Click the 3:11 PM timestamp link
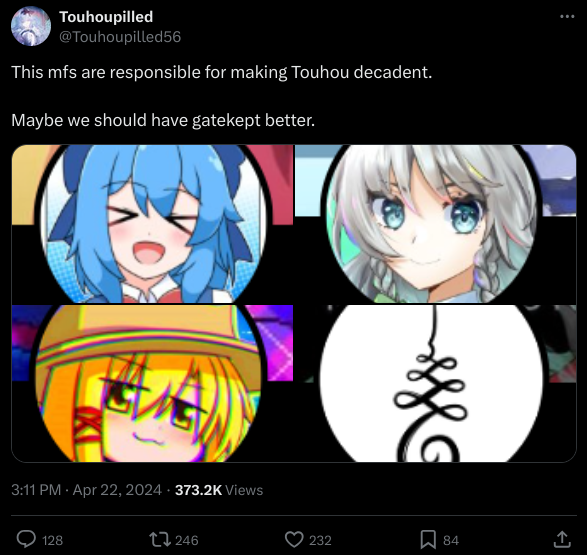Viewport: 587px width, 555px height. click(x=36, y=490)
